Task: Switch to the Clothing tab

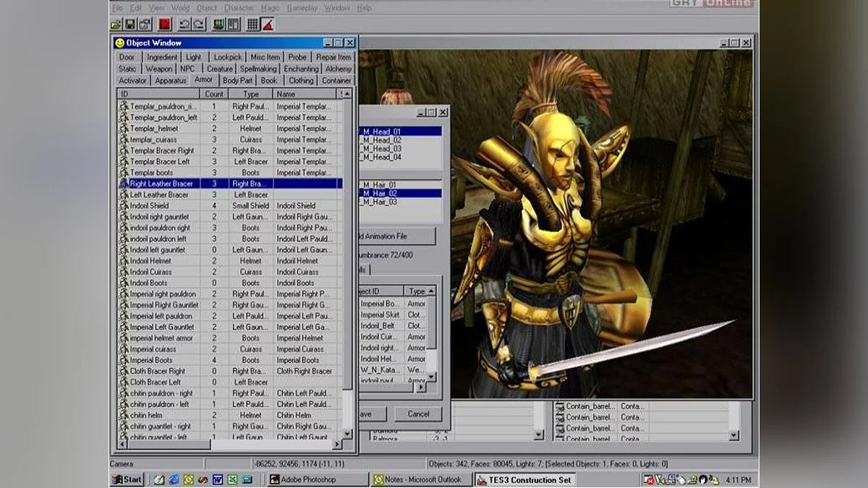Action: pos(301,80)
